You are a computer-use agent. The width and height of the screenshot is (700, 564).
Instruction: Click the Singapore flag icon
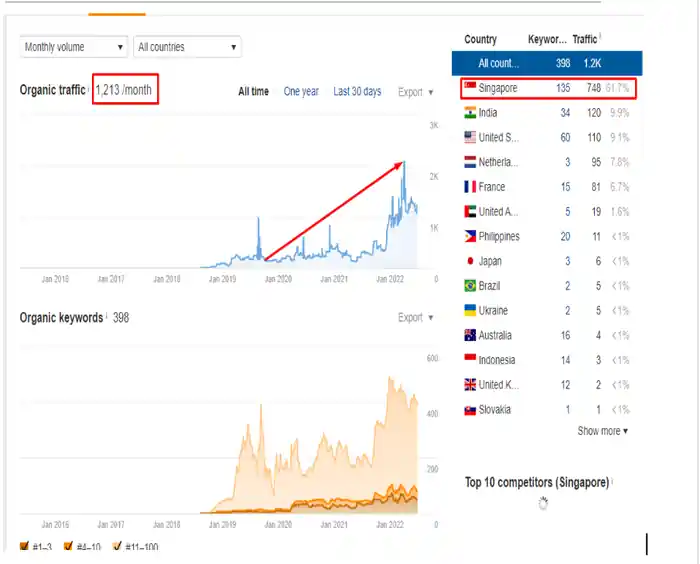tap(470, 88)
